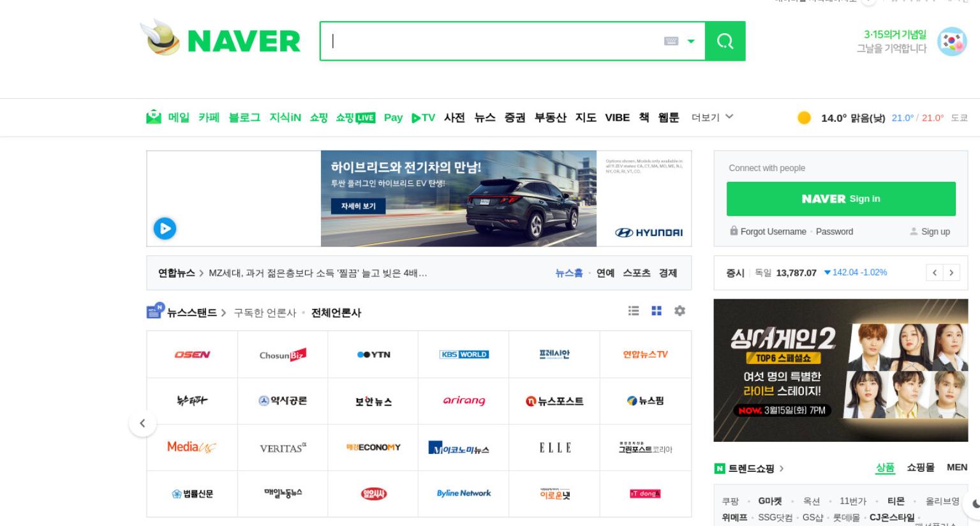Open 뉴스스탠드 link

(x=192, y=313)
